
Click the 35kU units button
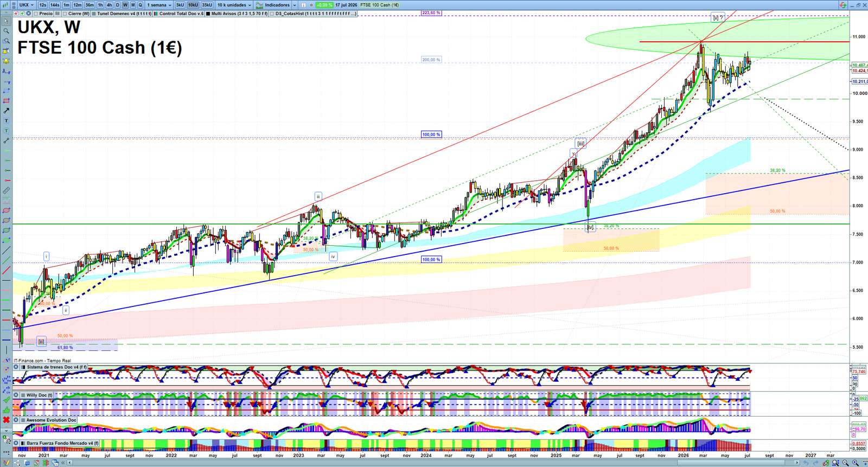click(207, 5)
